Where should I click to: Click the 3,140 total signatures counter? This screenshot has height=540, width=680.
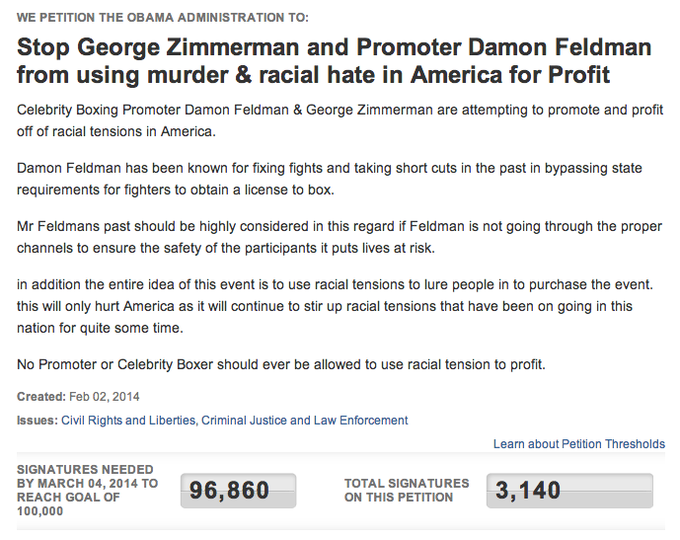[x=569, y=491]
